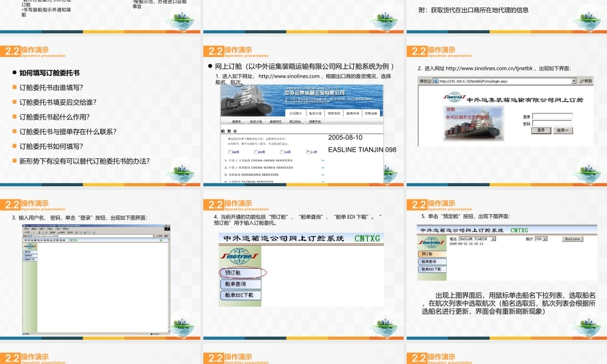Open the CHINA-JAPAN SERVICES route link

click(x=259, y=160)
